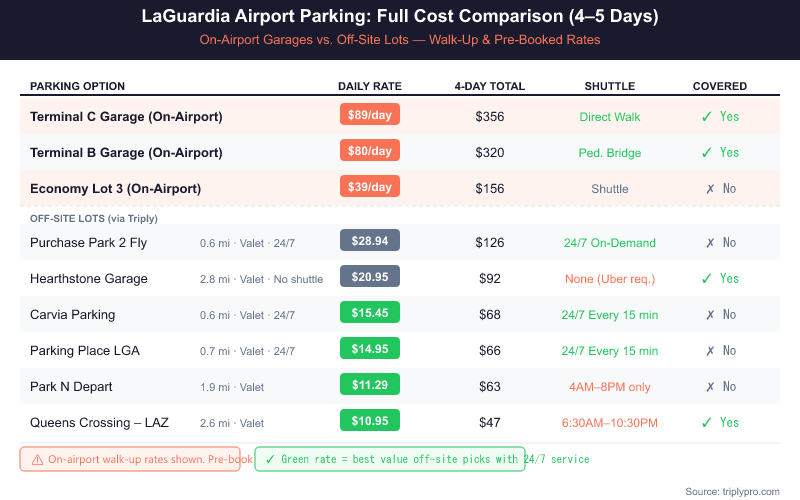The height and width of the screenshot is (500, 800).
Task: Click the $89/day rate badge
Action: pyautogui.click(x=370, y=115)
